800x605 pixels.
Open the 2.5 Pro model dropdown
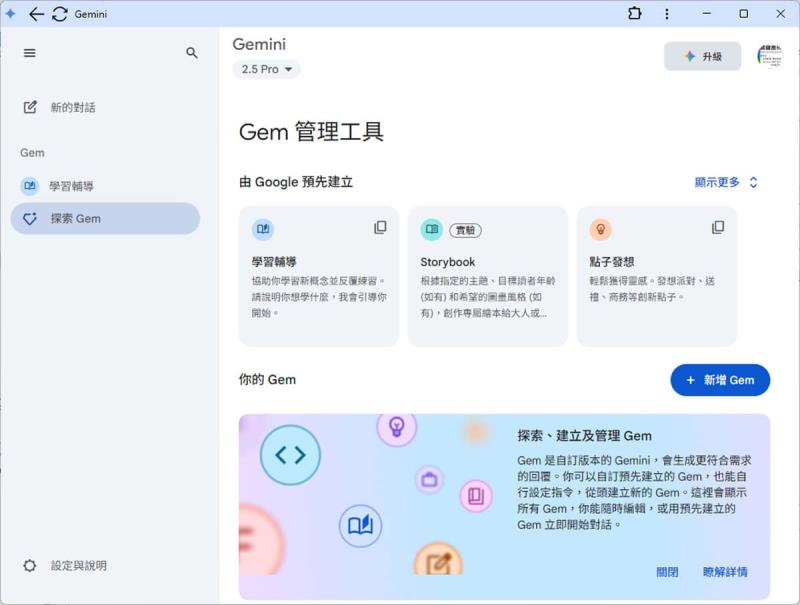coord(266,69)
